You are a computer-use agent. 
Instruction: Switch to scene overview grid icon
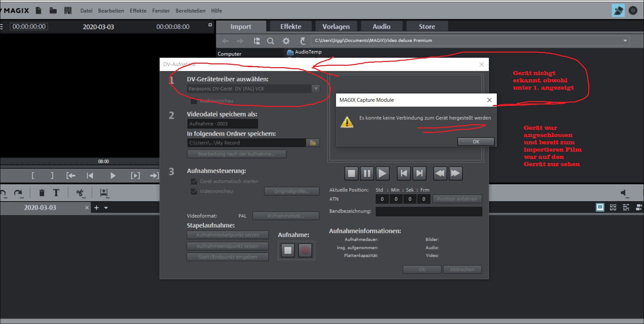point(613,207)
